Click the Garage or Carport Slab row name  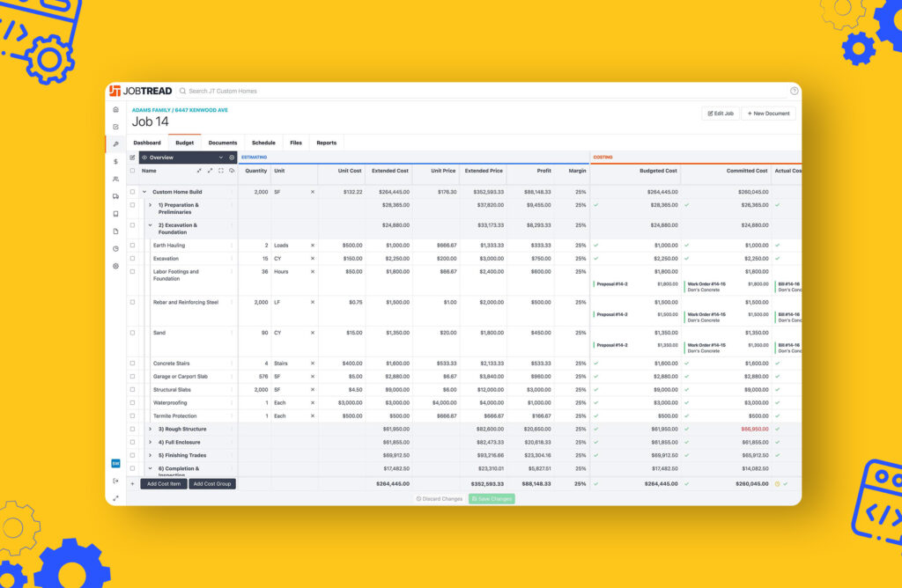[181, 377]
